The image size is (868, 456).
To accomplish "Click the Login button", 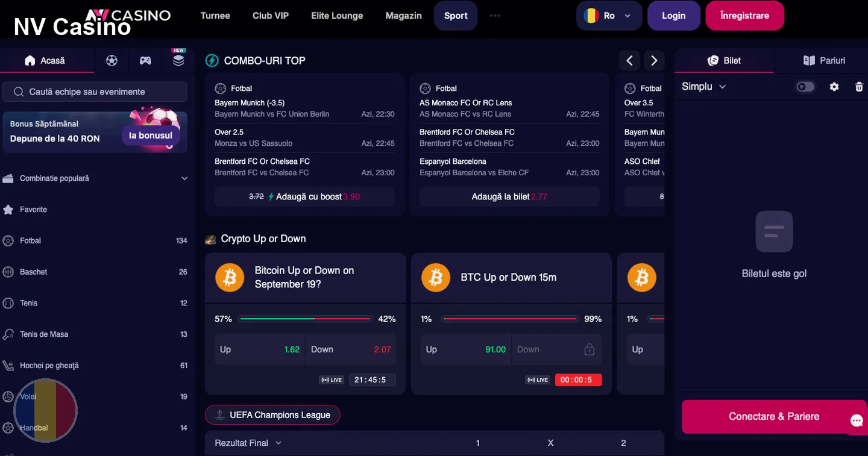I will point(673,16).
